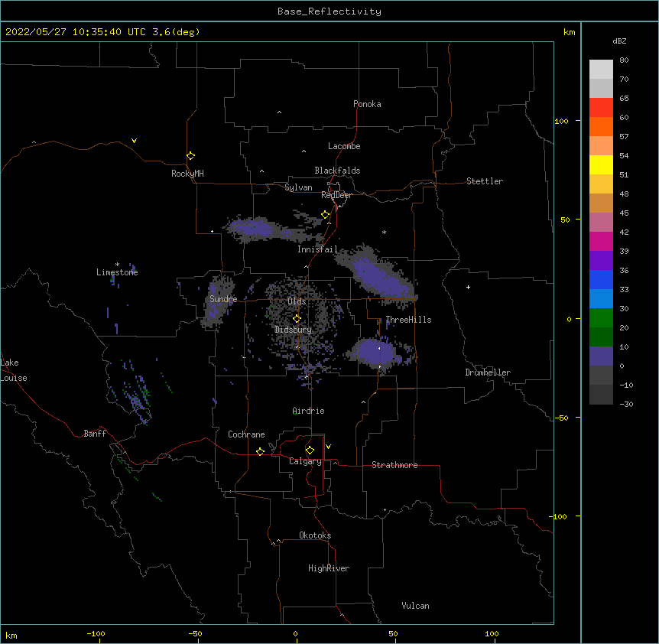
Task: Click the yellow diamond marker above RockyMH
Action: (191, 156)
